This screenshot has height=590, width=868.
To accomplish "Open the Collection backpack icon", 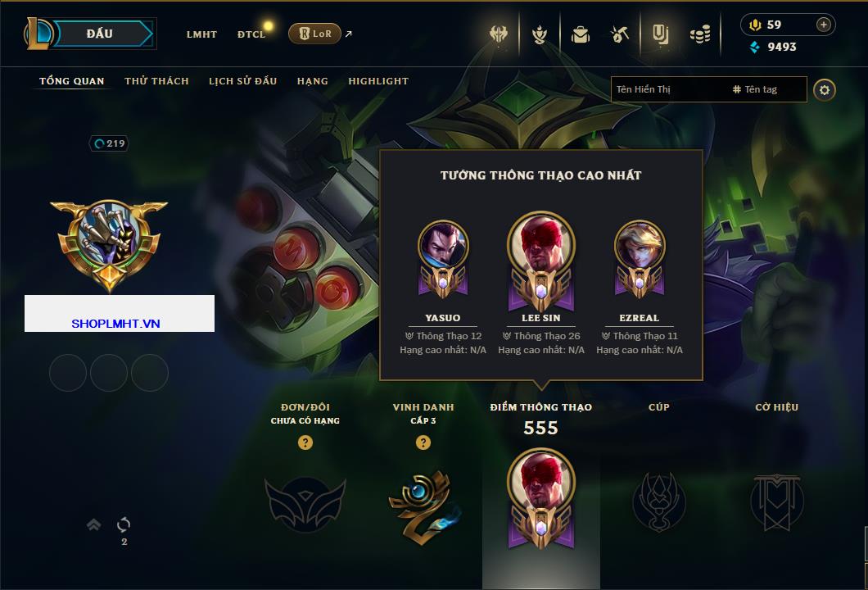I will click(x=580, y=35).
